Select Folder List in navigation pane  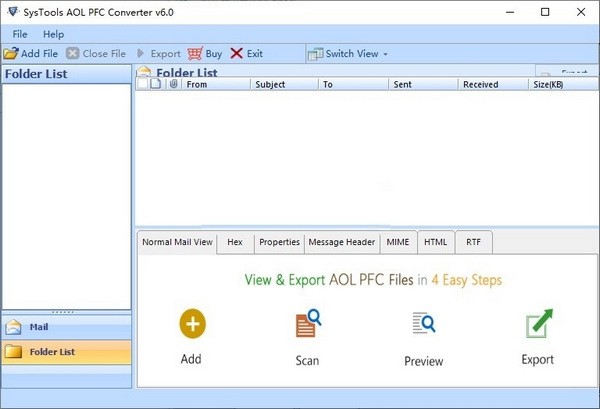pos(66,352)
